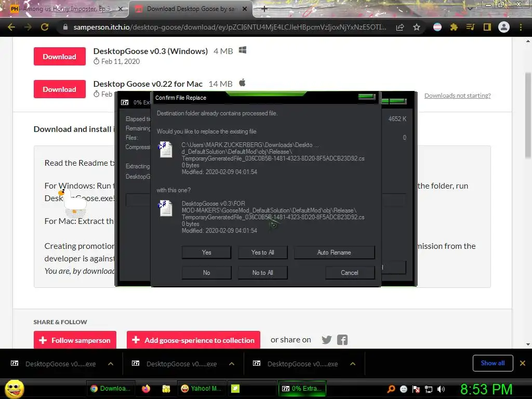Click the clock icon beside Feb 11, 2020
Screen dimensions: 532x399
[96, 61]
